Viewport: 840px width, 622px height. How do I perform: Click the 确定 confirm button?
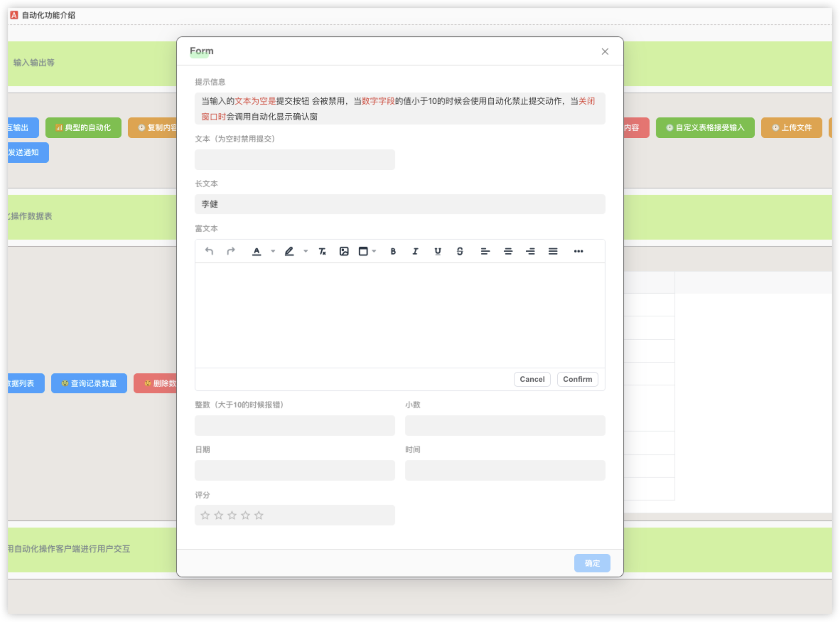pyautogui.click(x=592, y=563)
